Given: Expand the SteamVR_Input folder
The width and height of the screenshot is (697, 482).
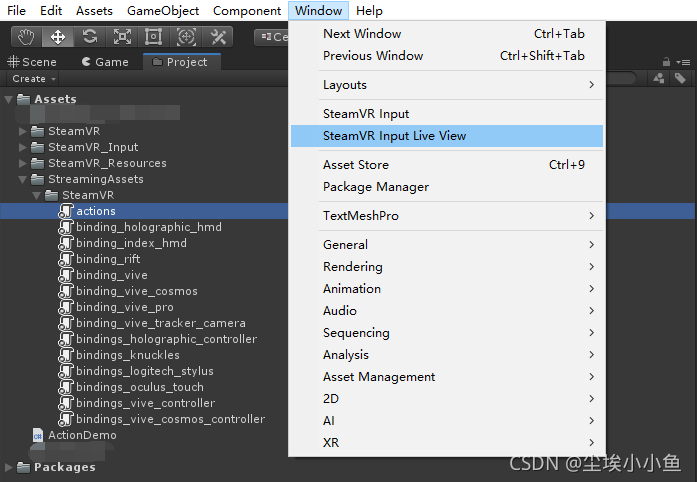Looking at the screenshot, I should 23,147.
